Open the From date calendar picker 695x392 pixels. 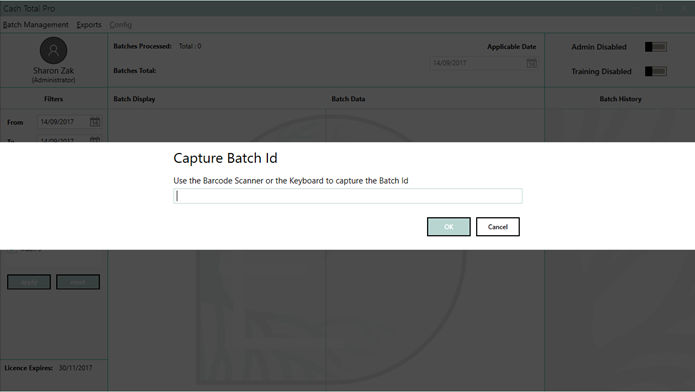[94, 122]
